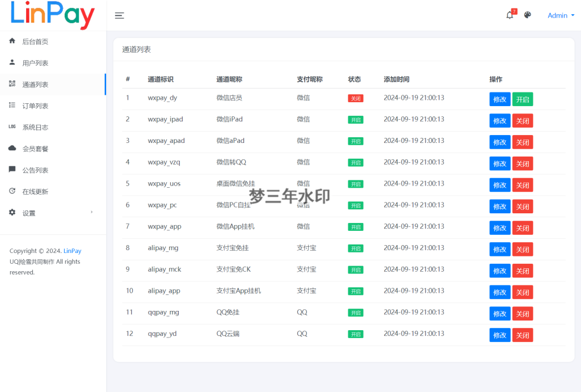581x392 pixels.
Task: Toggle the hamburger sidebar menu icon
Action: point(119,15)
